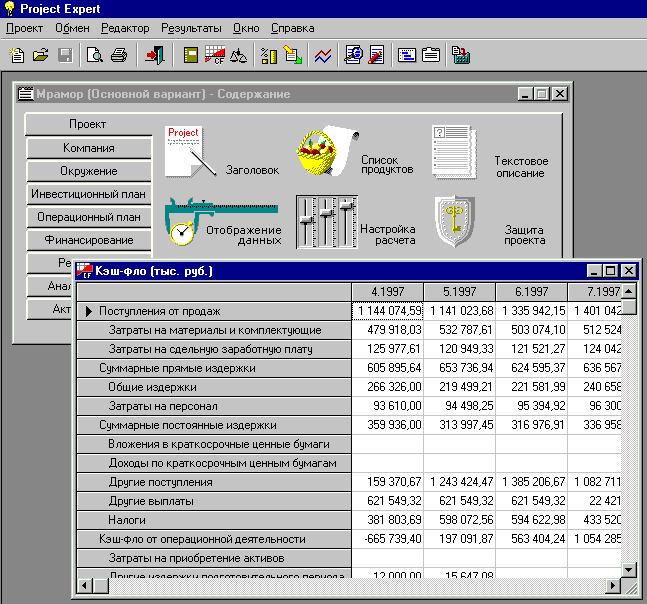This screenshot has width=647, height=604.
Task: Click the cell -665 739,40
Action: coord(387,539)
